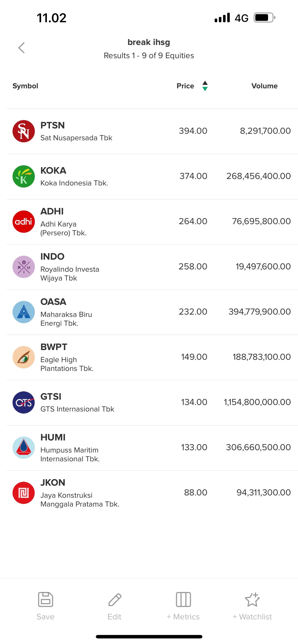Tap the back chevron arrow
Viewport: 298px width, 644px height.
[22, 48]
